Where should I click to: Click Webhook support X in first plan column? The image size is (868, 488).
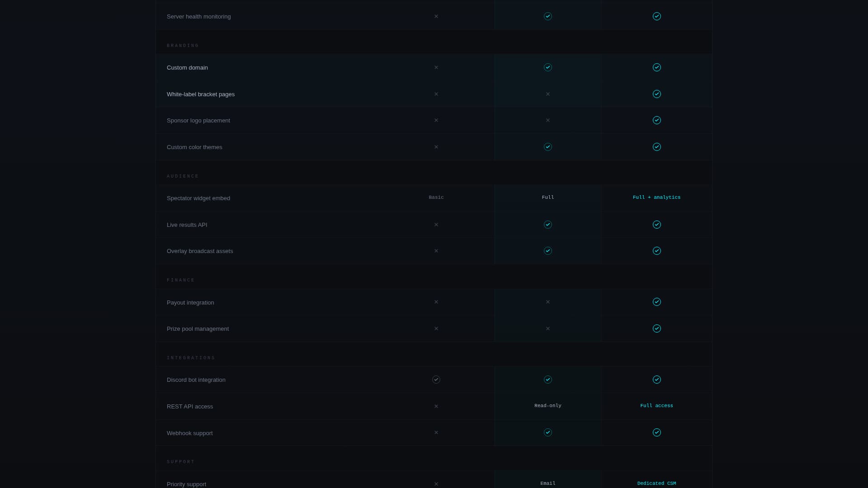(x=436, y=432)
